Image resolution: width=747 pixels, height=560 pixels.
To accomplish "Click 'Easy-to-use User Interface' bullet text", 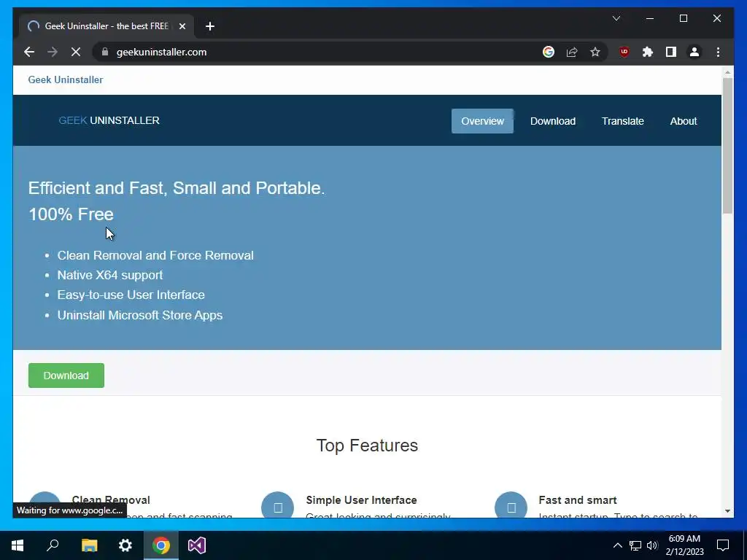I will pos(131,295).
